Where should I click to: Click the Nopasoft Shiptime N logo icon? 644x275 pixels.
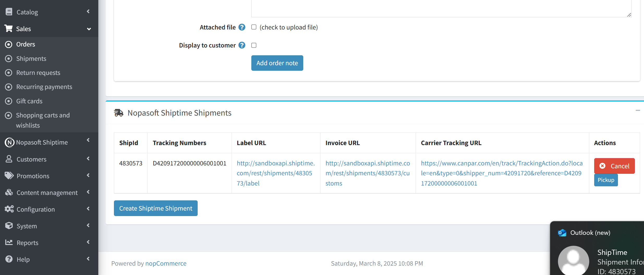10,142
